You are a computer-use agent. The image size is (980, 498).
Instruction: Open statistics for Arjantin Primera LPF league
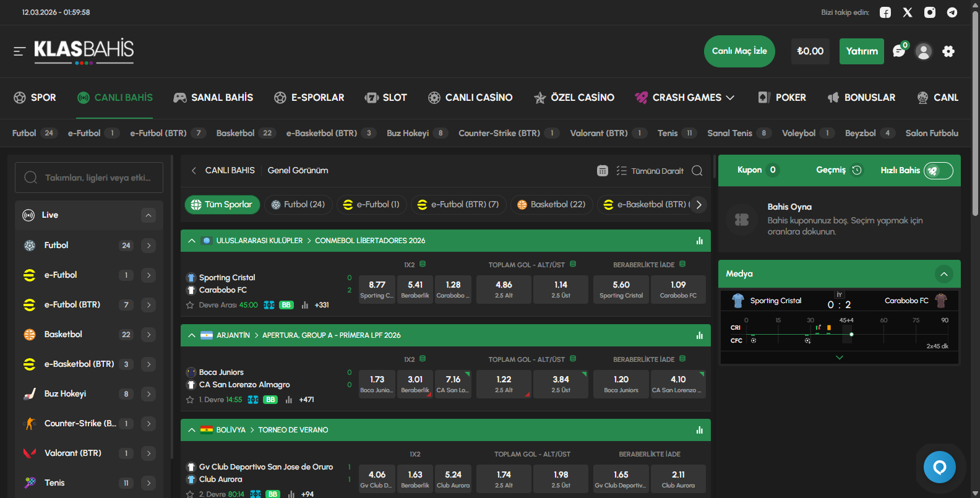(x=700, y=335)
